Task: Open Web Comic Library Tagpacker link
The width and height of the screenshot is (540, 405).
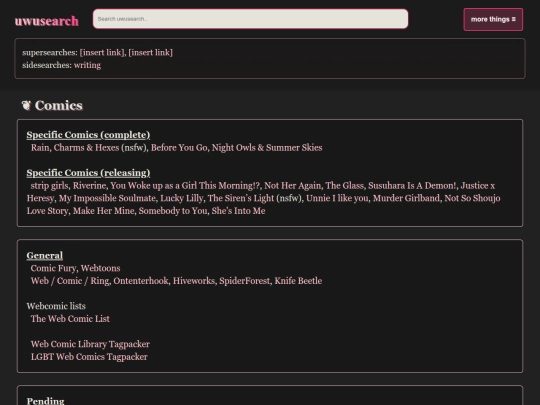Action: click(x=90, y=344)
